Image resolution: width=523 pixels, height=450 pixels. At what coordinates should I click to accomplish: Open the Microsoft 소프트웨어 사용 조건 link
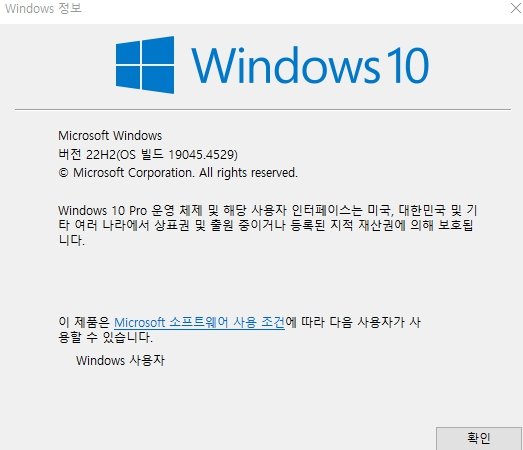click(199, 323)
